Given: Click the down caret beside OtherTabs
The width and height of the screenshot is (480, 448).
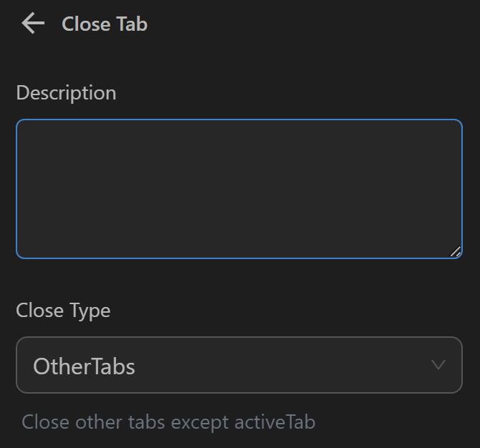Looking at the screenshot, I should [438, 365].
